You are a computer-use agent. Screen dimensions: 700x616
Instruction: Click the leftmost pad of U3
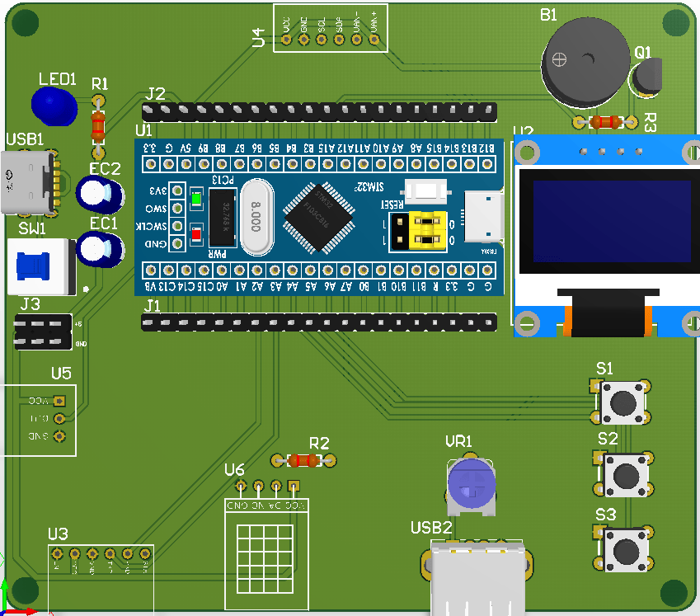click(57, 554)
